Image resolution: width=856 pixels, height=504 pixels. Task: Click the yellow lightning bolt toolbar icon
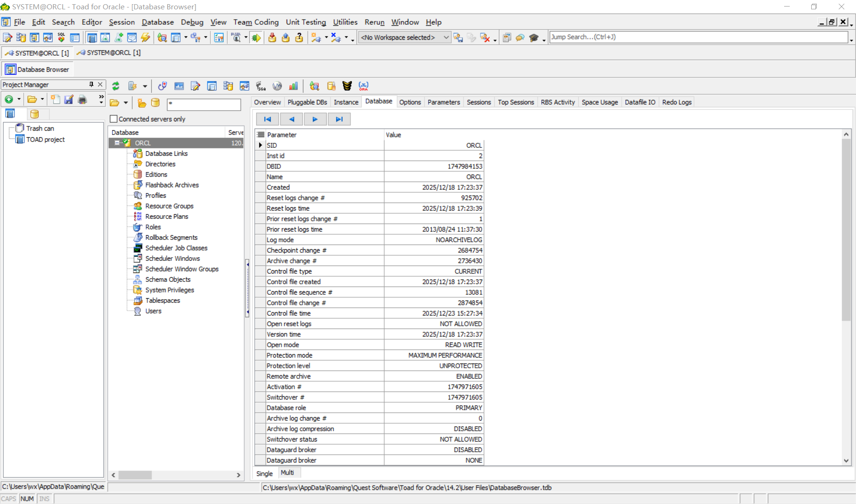(x=146, y=38)
